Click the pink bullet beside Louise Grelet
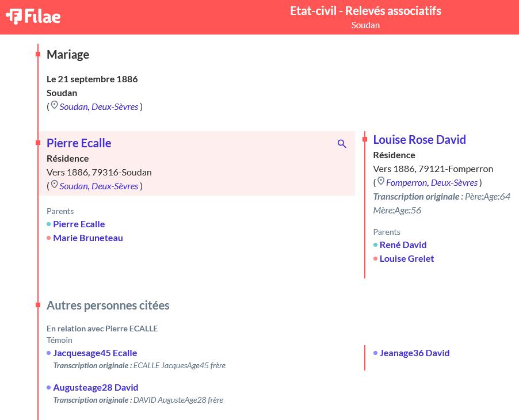This screenshot has width=519, height=420. (375, 259)
